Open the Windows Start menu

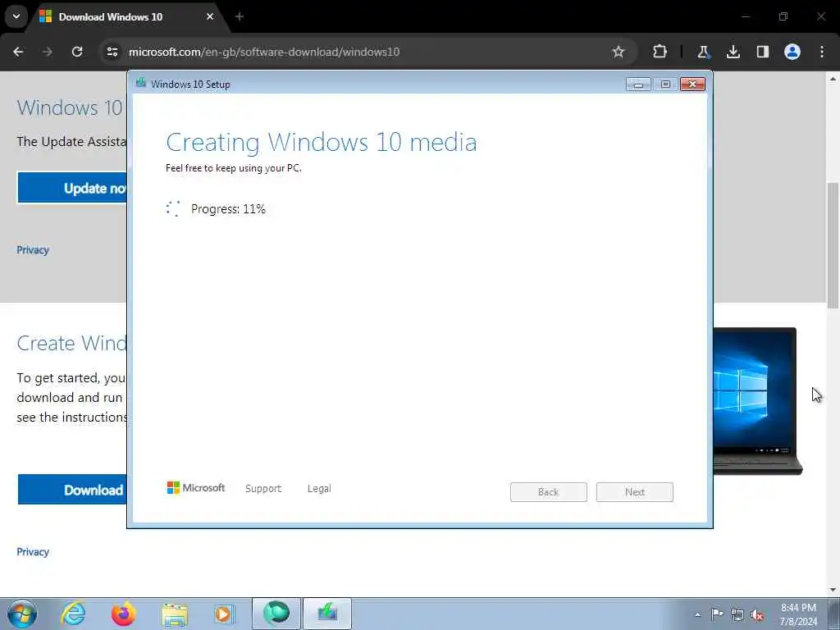click(x=22, y=614)
